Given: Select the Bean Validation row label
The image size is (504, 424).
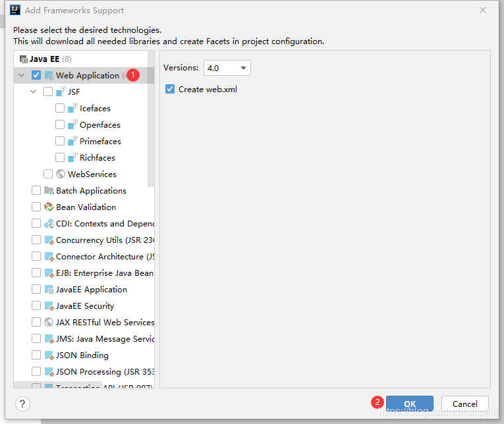Looking at the screenshot, I should (86, 207).
